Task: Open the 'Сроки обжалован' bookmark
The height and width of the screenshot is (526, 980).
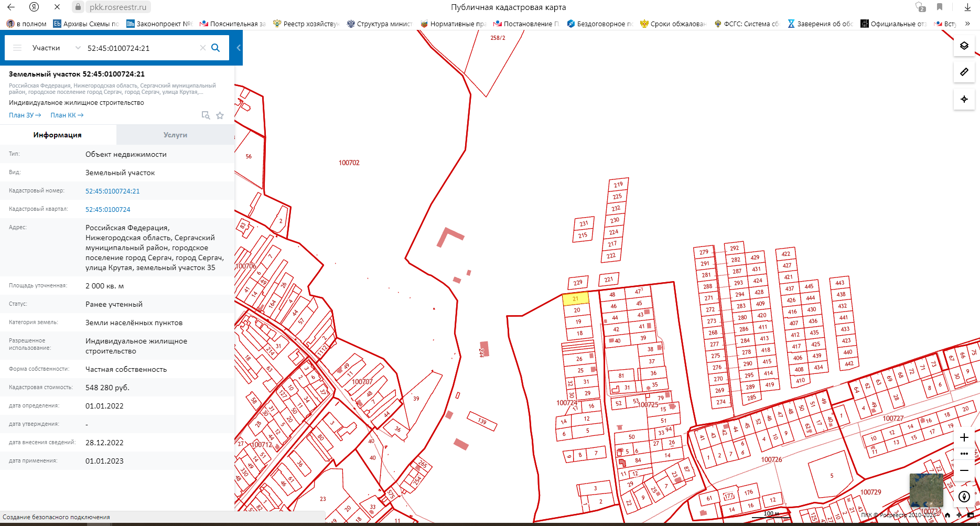Action: click(x=673, y=24)
